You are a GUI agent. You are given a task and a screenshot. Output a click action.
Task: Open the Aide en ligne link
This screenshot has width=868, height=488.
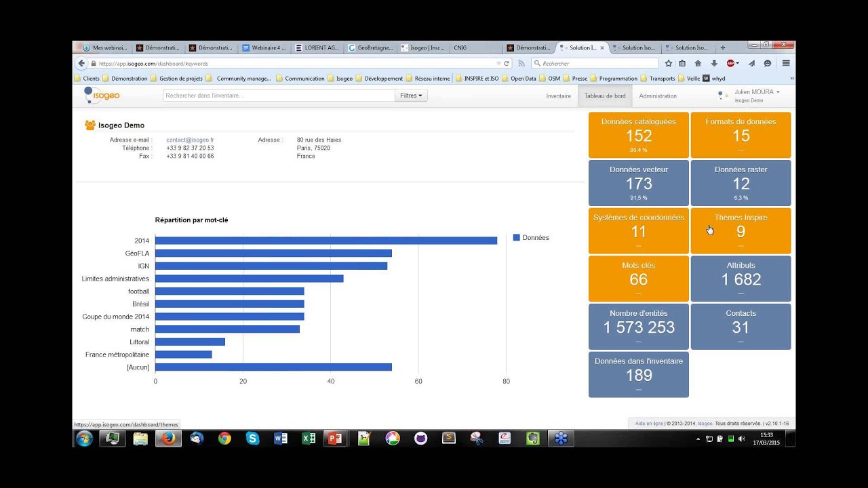649,424
